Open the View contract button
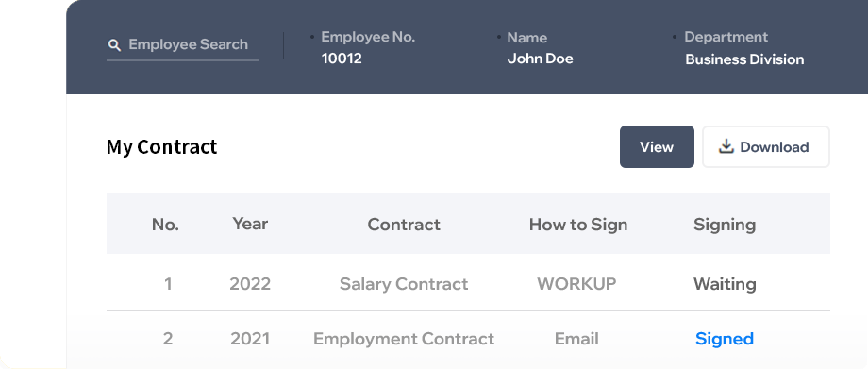Image resolution: width=868 pixels, height=369 pixels. (x=657, y=147)
